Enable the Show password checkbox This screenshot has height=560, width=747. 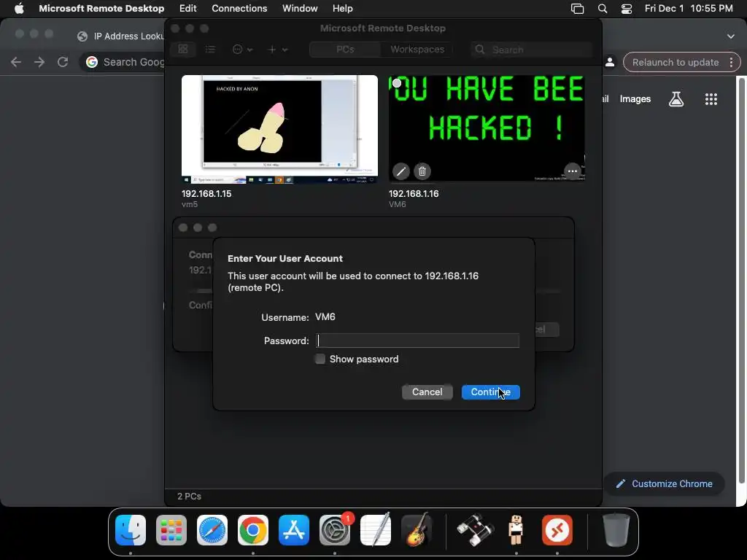[x=320, y=359]
